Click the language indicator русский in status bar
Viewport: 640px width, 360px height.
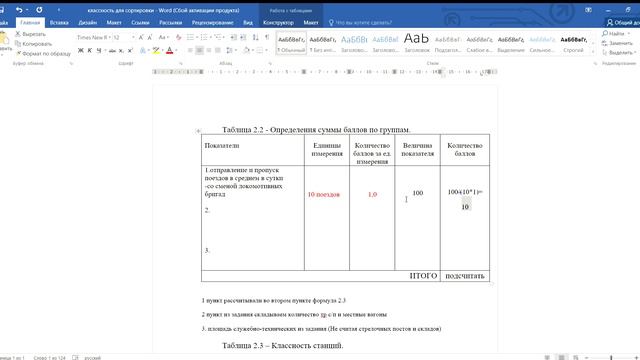(x=93, y=358)
